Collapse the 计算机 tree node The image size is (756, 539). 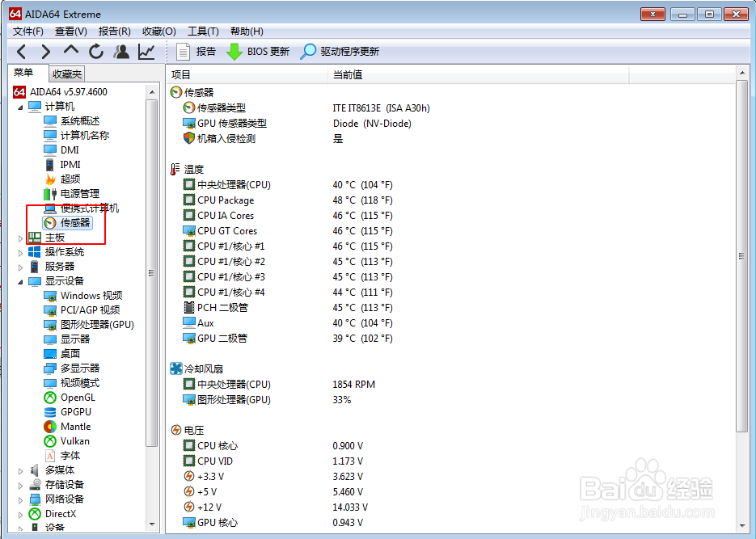point(20,107)
